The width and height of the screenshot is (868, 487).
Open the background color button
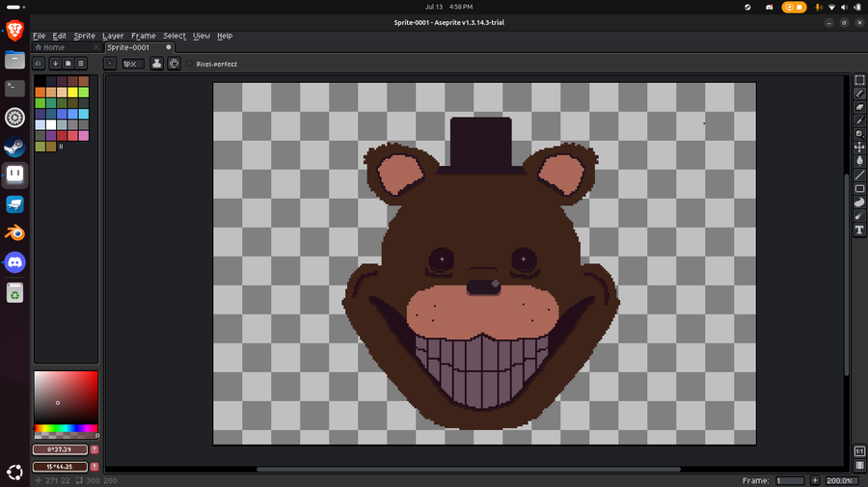(60, 467)
